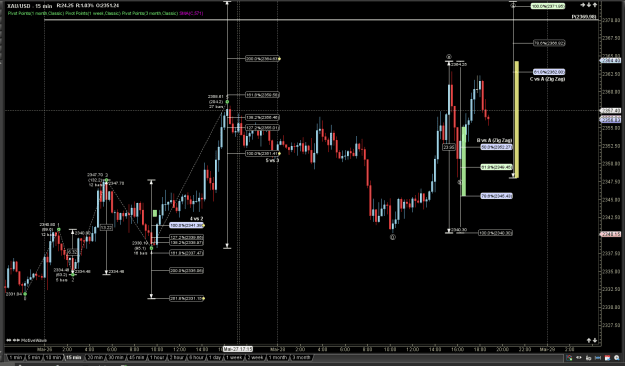Select the small green box near 4 vs 2
Image resolution: width=625 pixels, height=366 pixels.
(155, 213)
